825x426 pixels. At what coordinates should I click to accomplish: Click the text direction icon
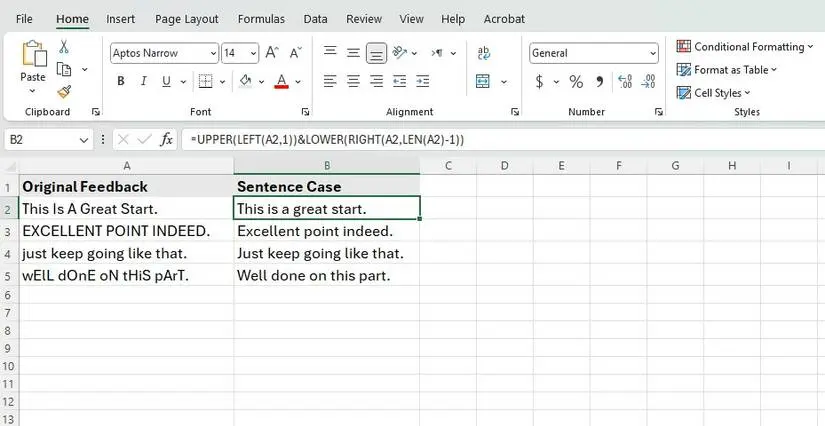point(437,53)
